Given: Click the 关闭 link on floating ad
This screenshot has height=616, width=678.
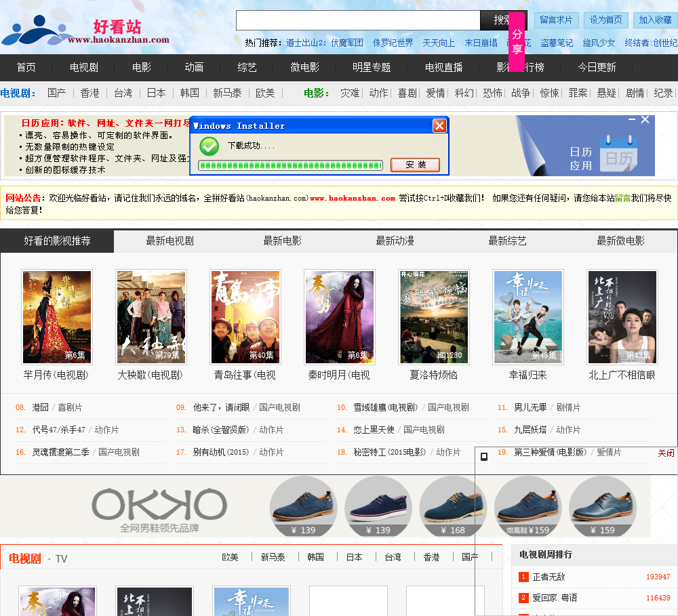Looking at the screenshot, I should (666, 453).
